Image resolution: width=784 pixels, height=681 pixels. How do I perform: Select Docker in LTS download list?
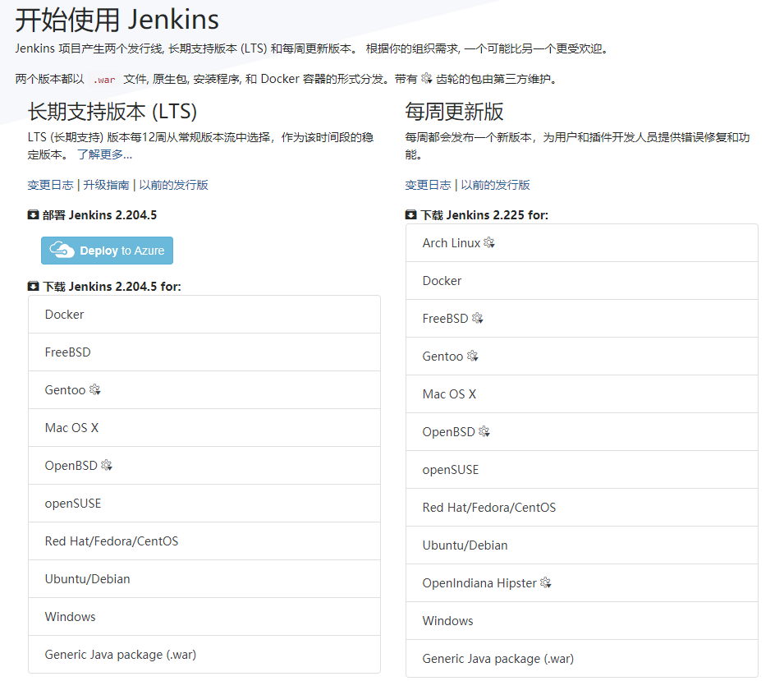point(204,315)
